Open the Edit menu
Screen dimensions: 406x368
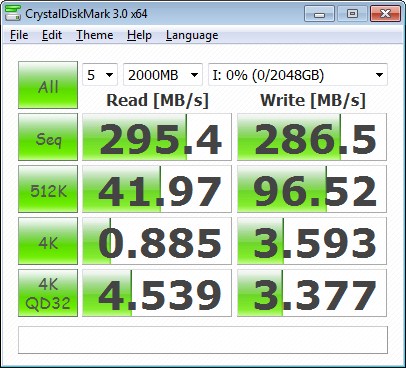[x=52, y=35]
